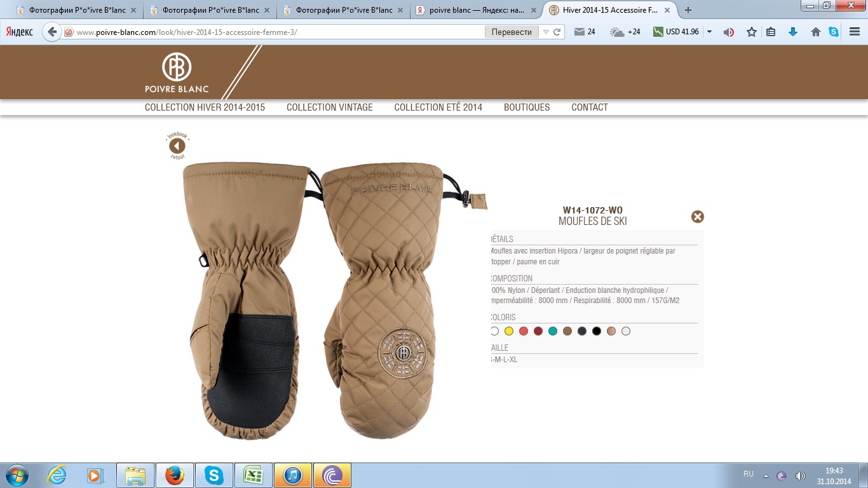868x488 pixels.
Task: Launch Internet Explorer from the taskbar
Action: 57,475
